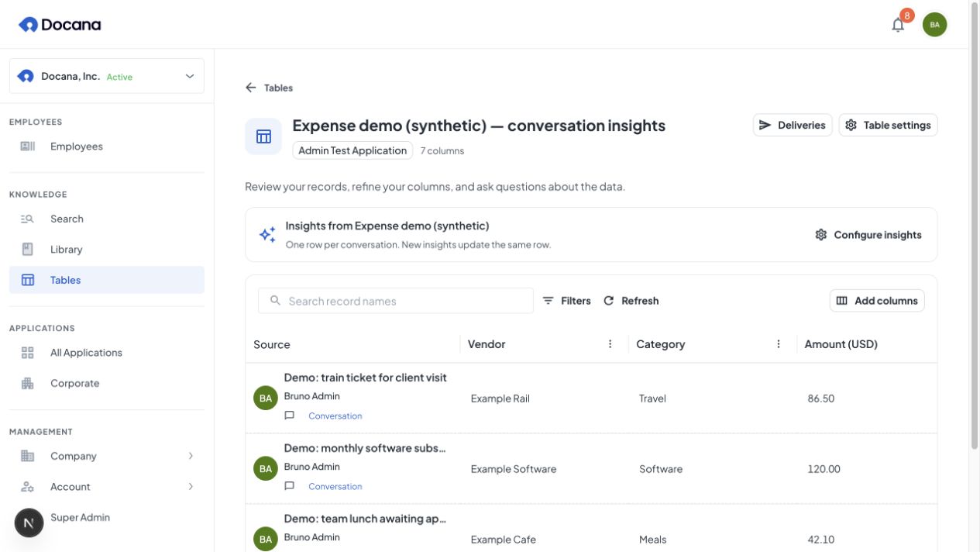Select the Software category cell

pos(661,469)
